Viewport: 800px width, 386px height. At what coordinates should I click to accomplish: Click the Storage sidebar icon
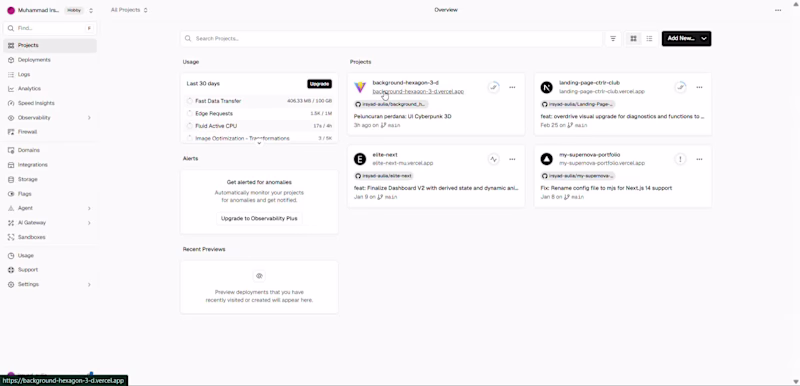[11, 179]
